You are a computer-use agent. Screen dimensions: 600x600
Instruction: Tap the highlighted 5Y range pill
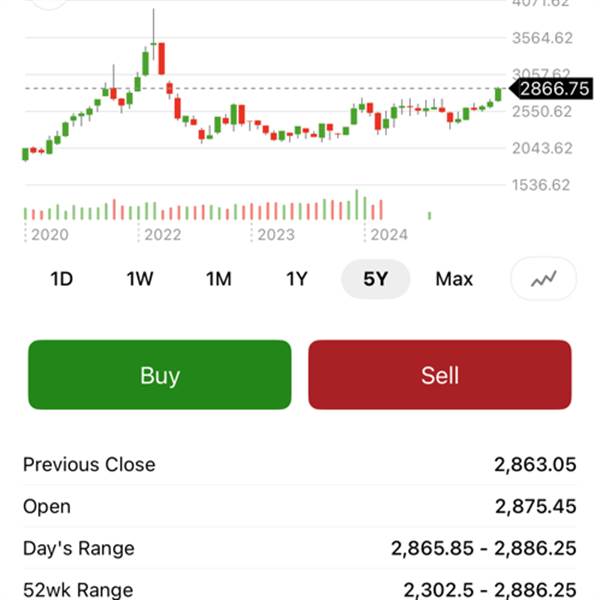tap(375, 279)
